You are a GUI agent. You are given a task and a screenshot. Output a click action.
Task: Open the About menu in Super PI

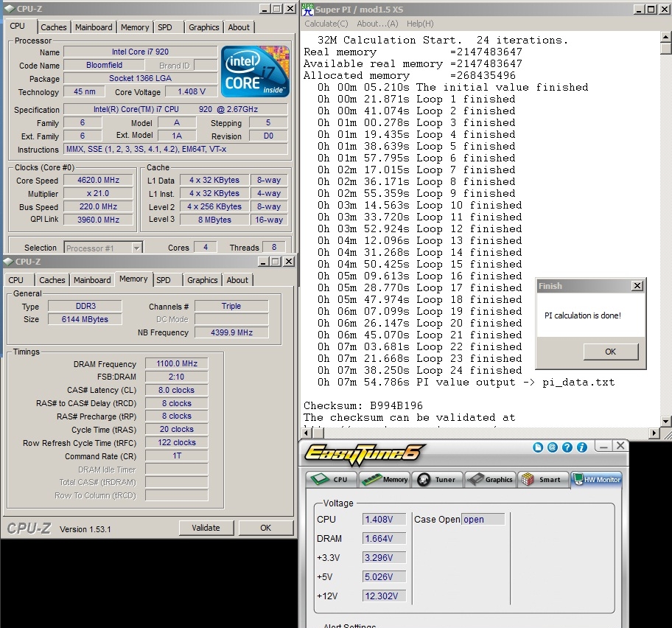(377, 24)
